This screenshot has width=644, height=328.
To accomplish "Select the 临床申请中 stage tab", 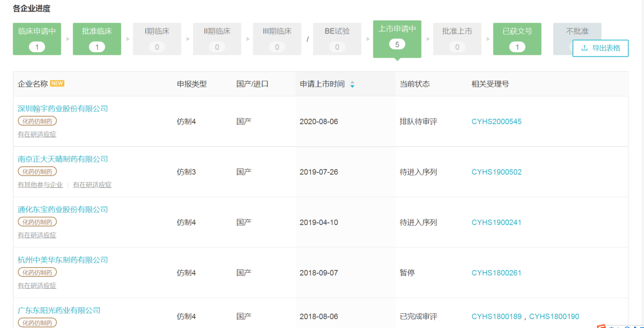I will click(x=37, y=39).
